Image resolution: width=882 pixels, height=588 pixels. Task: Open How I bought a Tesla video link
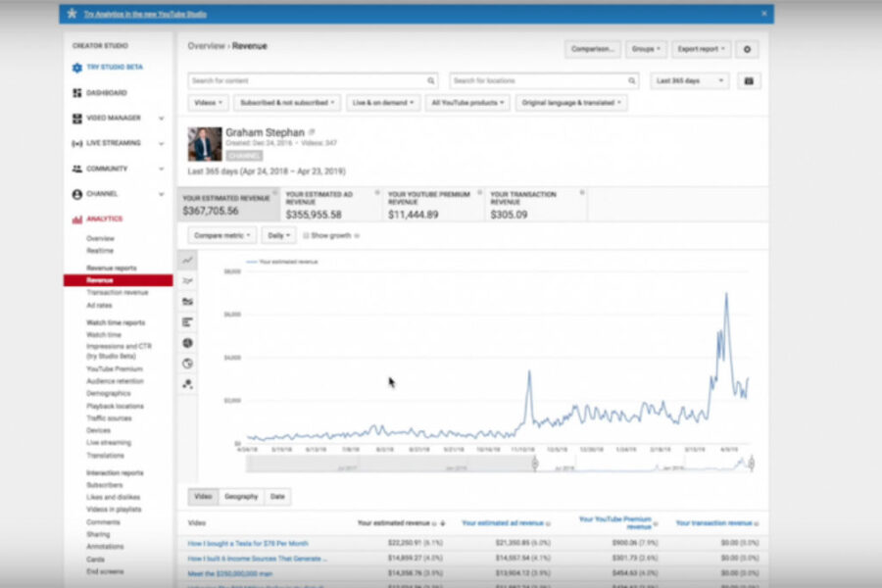[248, 544]
